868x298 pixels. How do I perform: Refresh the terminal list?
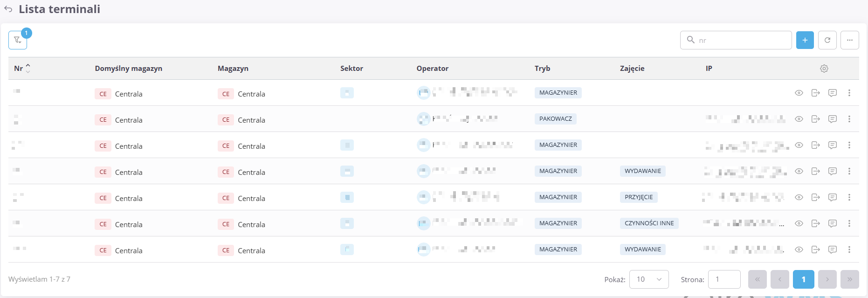tap(827, 40)
